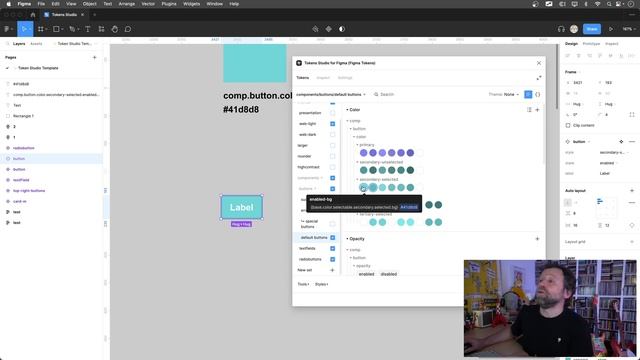Select the Pen tool
This screenshot has width=640, height=360.
pyautogui.click(x=73, y=29)
